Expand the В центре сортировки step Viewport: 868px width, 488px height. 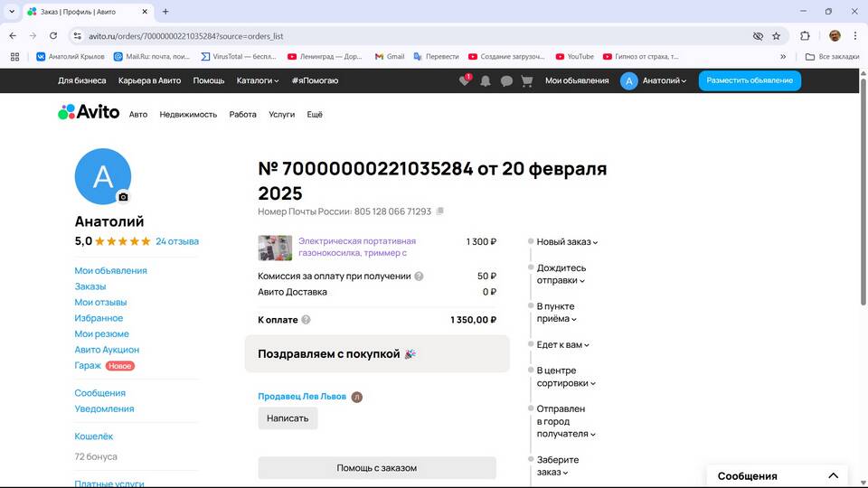tap(566, 377)
